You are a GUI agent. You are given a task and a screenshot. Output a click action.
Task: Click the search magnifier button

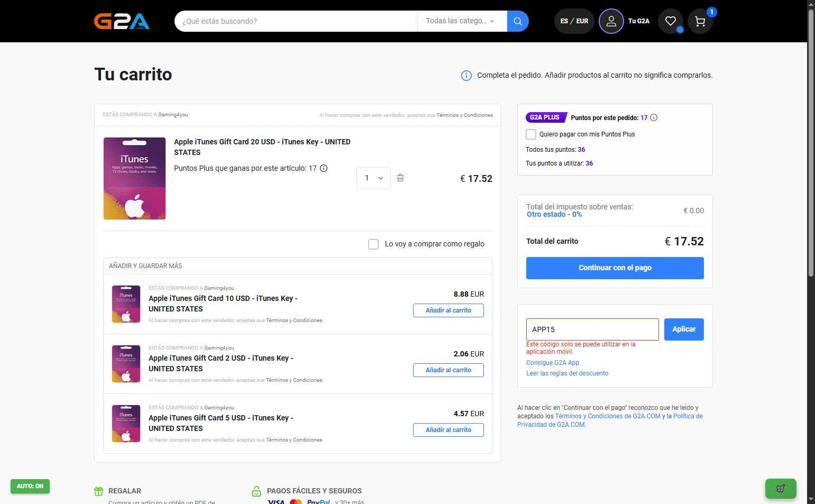(518, 21)
